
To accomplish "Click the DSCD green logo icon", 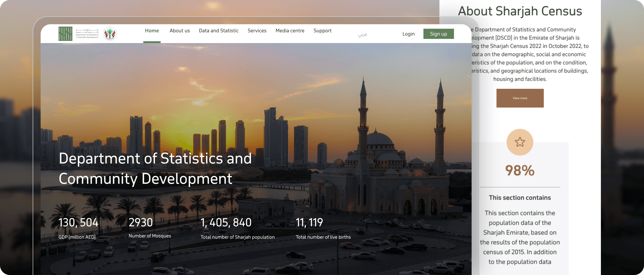I will click(65, 34).
